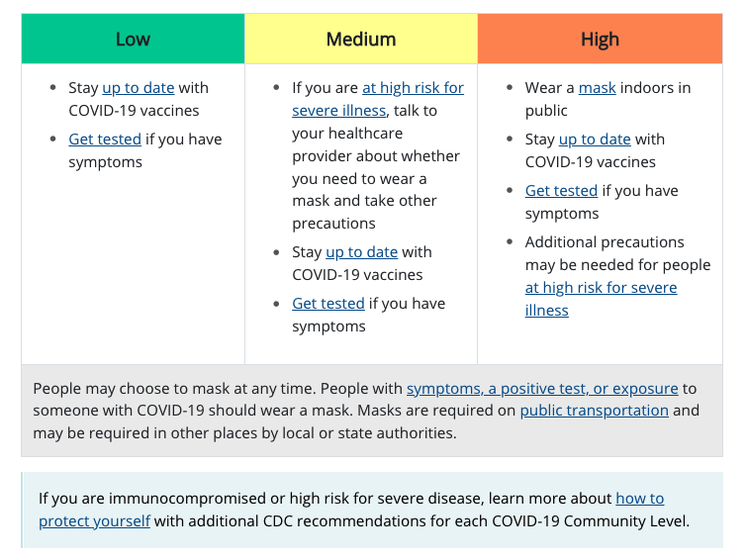Click 'indoors in public' text under High
Screen dimensions: 747x560
click(654, 88)
